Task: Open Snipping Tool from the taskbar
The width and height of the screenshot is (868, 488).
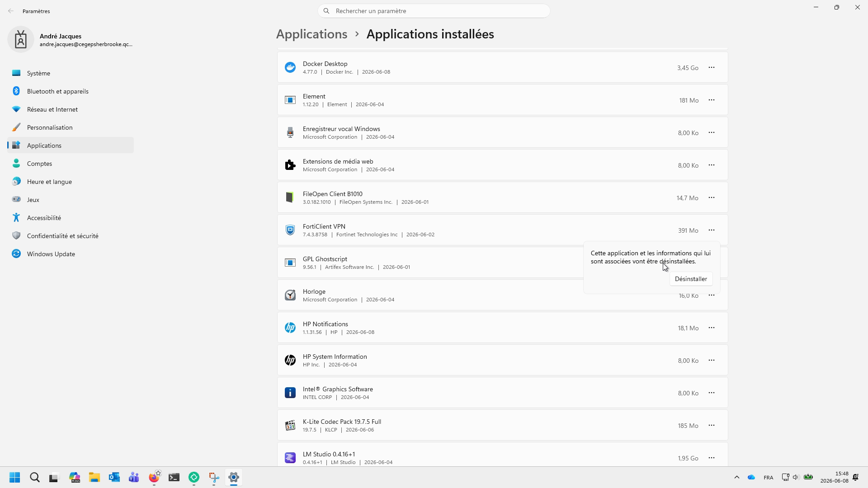Action: [x=214, y=477]
